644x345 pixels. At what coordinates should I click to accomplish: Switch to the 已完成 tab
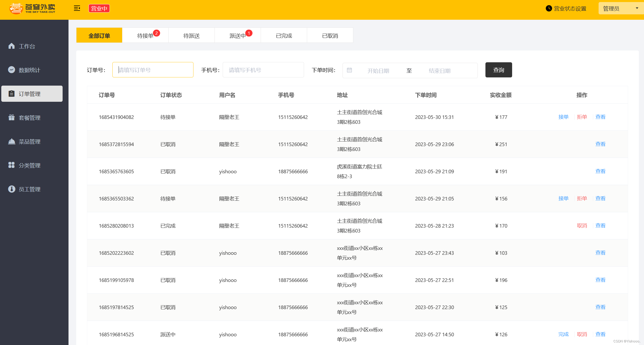click(x=284, y=35)
